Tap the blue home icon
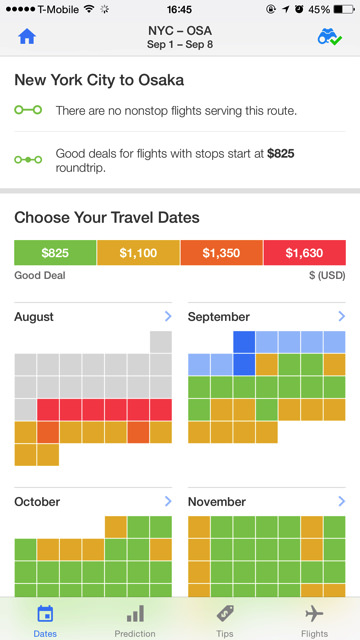The height and width of the screenshot is (640, 360). point(27,37)
